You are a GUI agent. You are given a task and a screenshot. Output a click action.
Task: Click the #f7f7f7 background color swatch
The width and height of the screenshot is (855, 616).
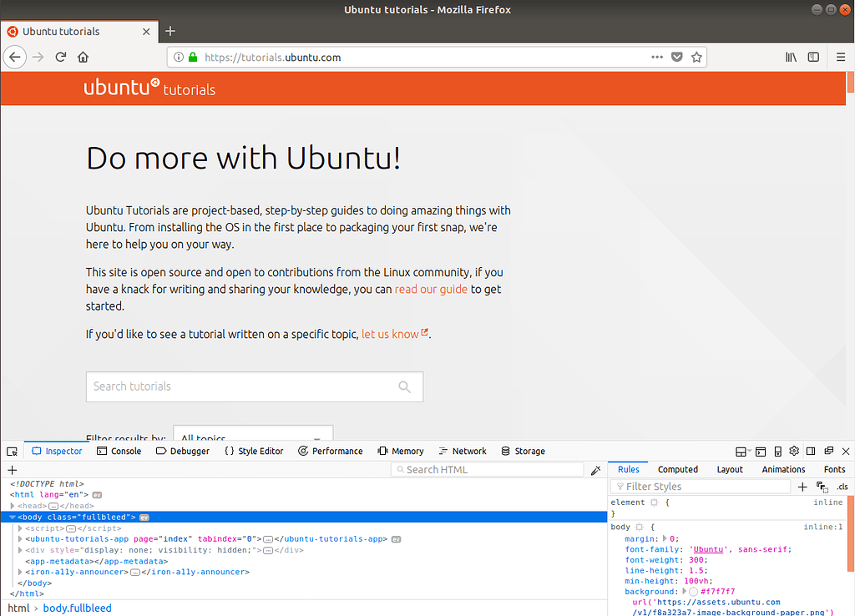coord(694,592)
